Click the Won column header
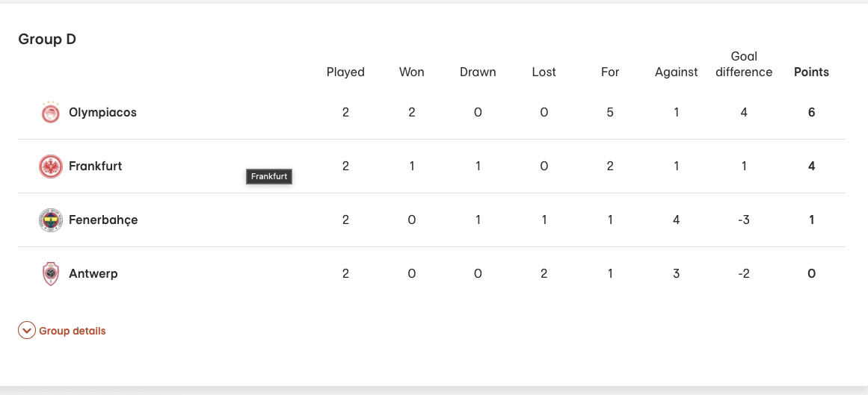Screen dimensions: 868x395 pos(411,72)
